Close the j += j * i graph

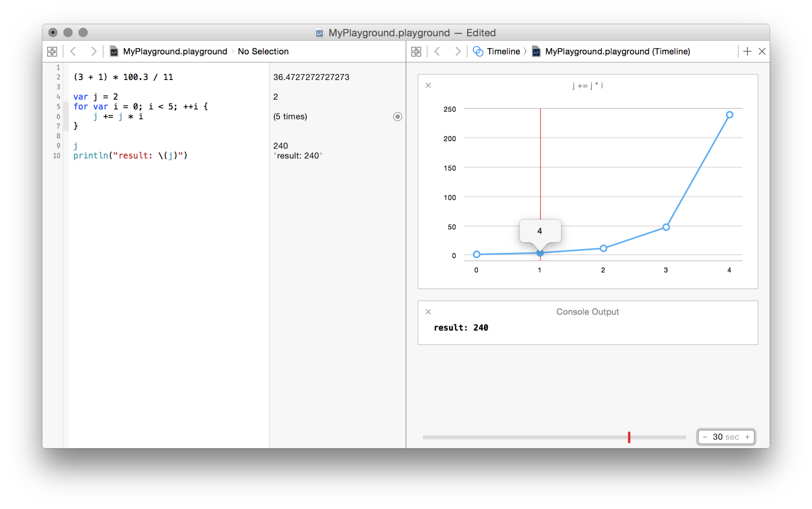(x=428, y=86)
